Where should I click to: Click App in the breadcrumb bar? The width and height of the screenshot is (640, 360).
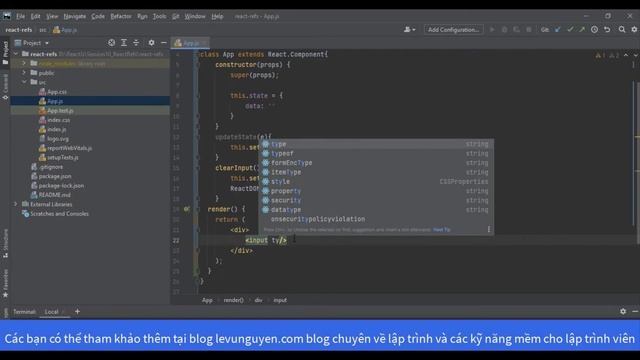[207, 300]
